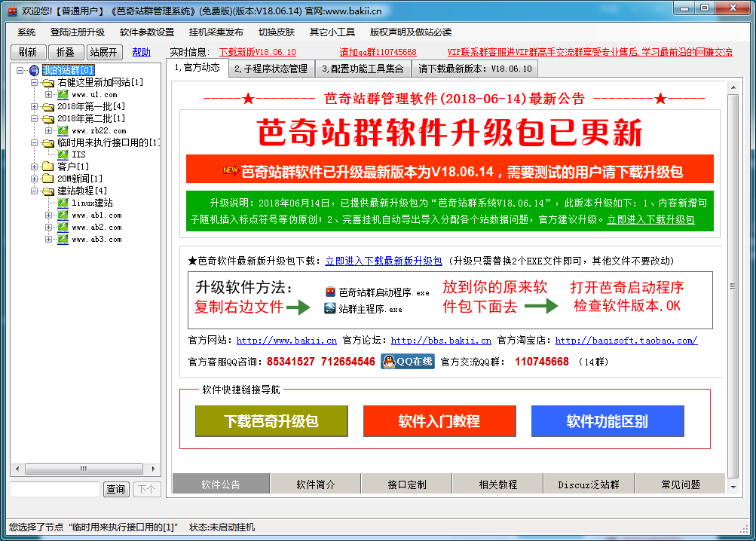
Task: Click the site icon next to www.u1.com
Action: (x=63, y=94)
